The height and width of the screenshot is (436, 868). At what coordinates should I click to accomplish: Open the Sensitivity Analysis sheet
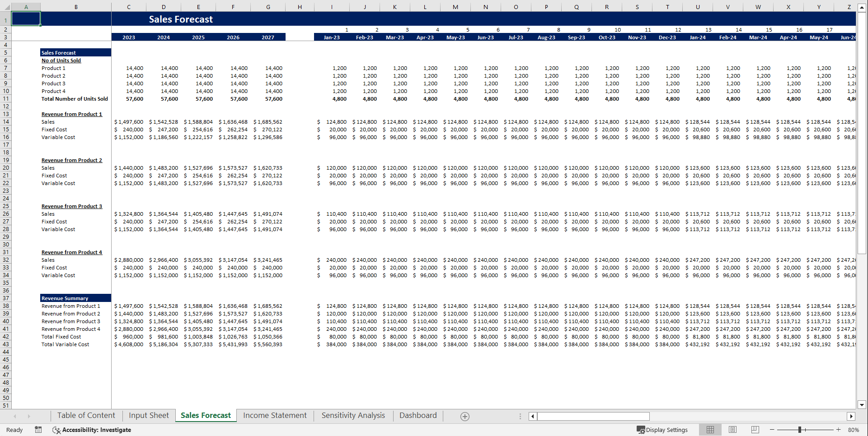[353, 415]
